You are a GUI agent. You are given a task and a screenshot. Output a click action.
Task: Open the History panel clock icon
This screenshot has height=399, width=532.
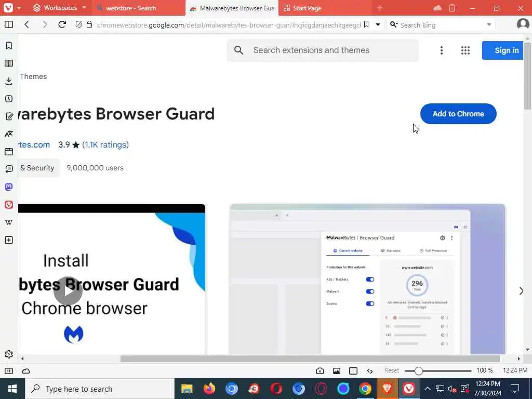(x=9, y=99)
